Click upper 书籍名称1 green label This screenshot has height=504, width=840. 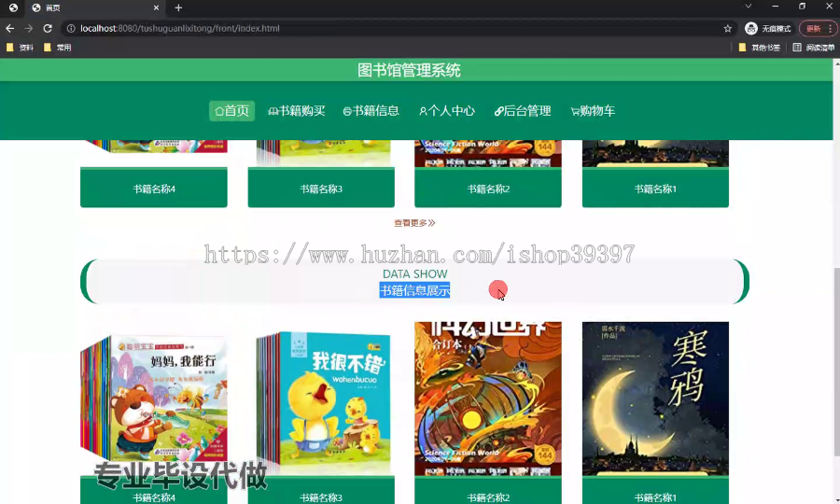coord(655,188)
